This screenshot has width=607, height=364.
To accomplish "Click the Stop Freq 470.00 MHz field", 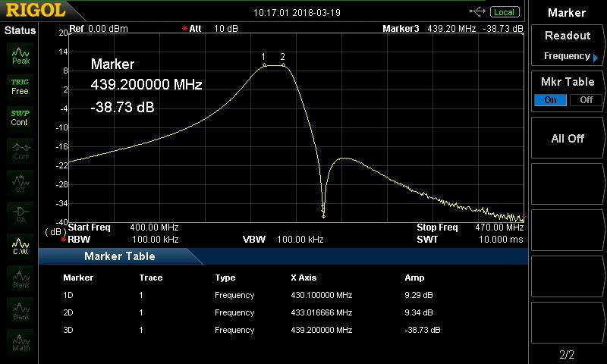I will point(470,227).
